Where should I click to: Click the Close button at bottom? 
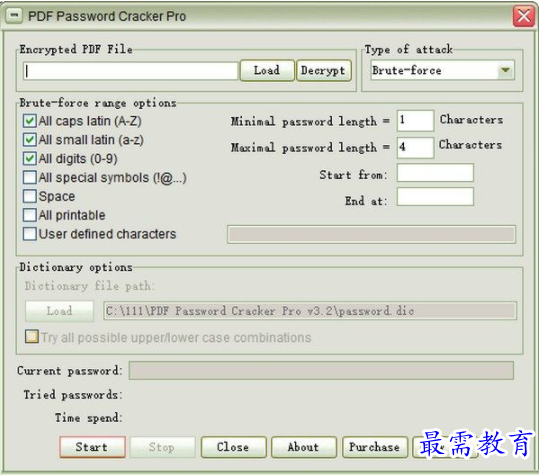pyautogui.click(x=234, y=447)
